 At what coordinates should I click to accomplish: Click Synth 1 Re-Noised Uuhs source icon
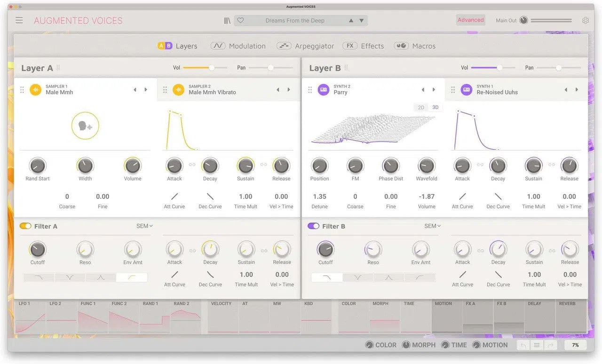[x=466, y=89]
